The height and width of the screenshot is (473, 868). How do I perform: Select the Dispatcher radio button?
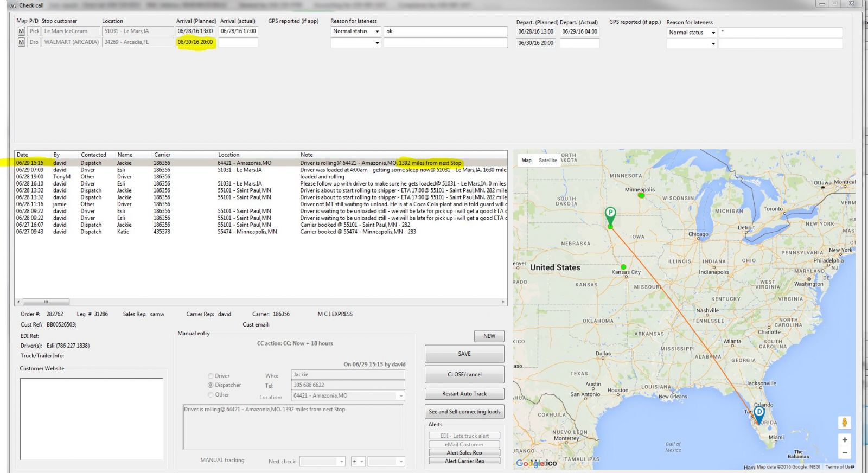pos(210,385)
